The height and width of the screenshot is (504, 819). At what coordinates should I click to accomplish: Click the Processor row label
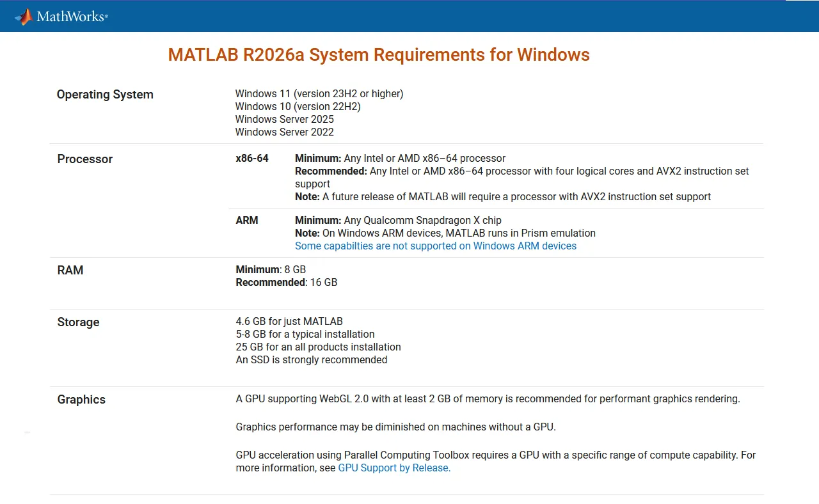click(x=85, y=159)
